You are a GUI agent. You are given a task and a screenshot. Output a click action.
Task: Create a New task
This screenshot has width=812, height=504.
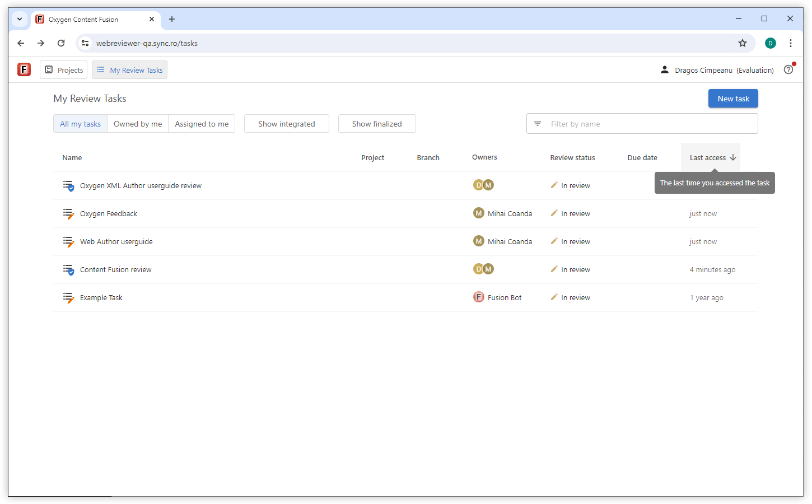pos(733,99)
